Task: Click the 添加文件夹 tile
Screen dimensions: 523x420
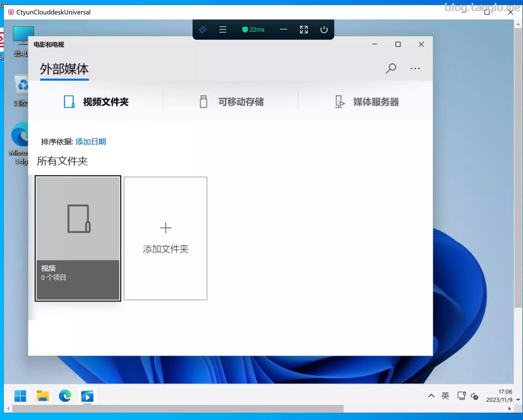Action: pos(165,238)
